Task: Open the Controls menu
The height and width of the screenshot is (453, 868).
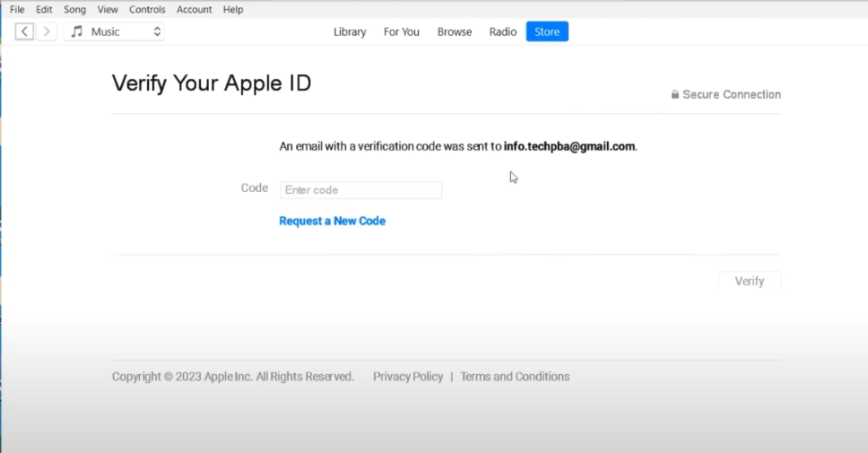Action: point(147,9)
